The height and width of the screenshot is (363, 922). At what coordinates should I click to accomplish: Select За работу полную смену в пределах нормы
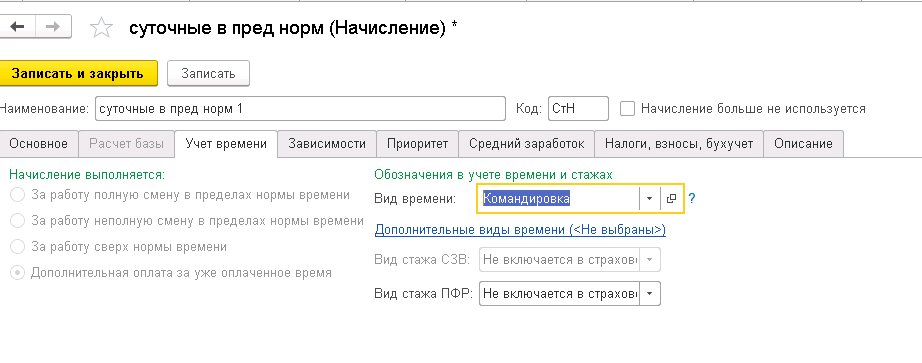click(18, 195)
